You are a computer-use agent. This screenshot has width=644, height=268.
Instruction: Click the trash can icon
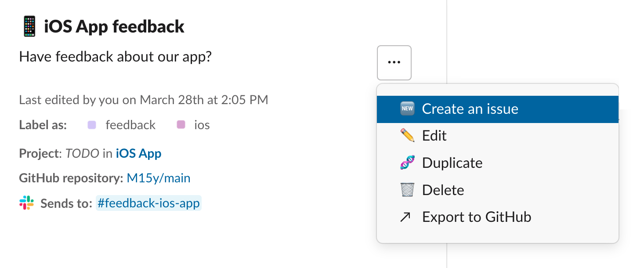407,190
